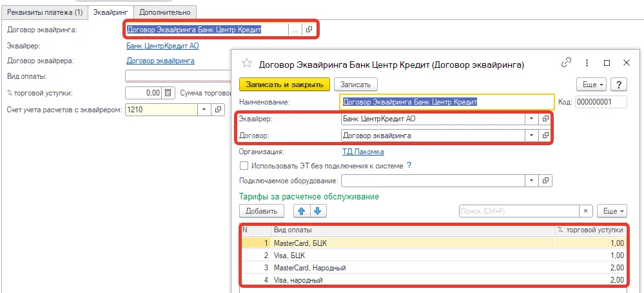644x293 pixels.
Task: Open Подключаемое оборудование record
Action: [545, 181]
